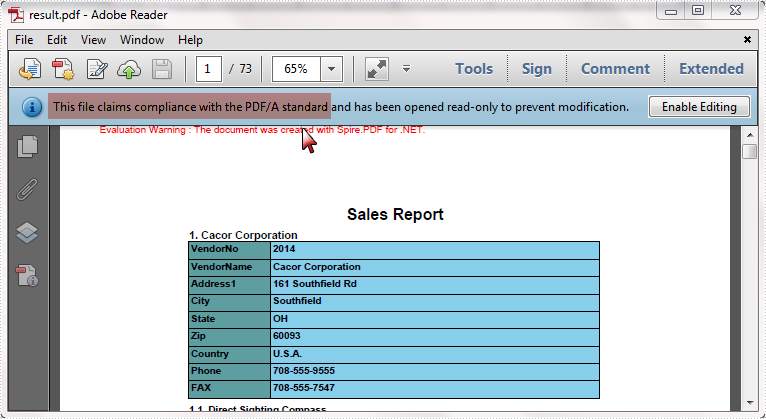This screenshot has height=419, width=766.
Task: Open the Layers panel
Action: tap(27, 232)
